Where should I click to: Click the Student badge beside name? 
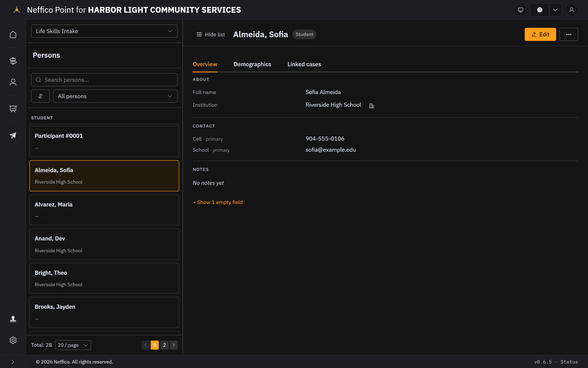(304, 34)
